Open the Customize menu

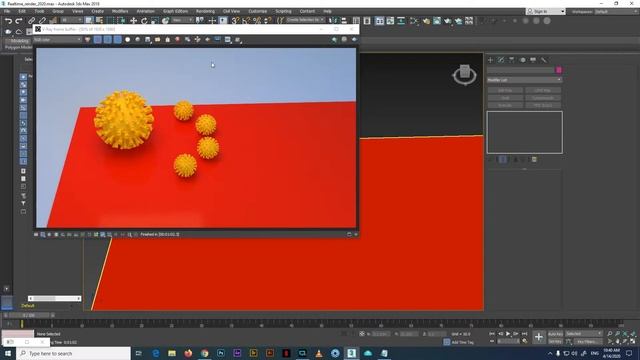[x=258, y=11]
